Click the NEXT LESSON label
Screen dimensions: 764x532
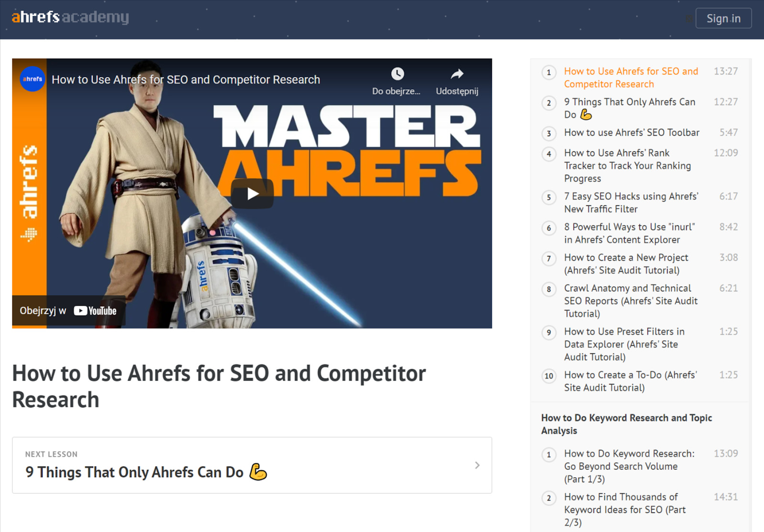tap(51, 454)
